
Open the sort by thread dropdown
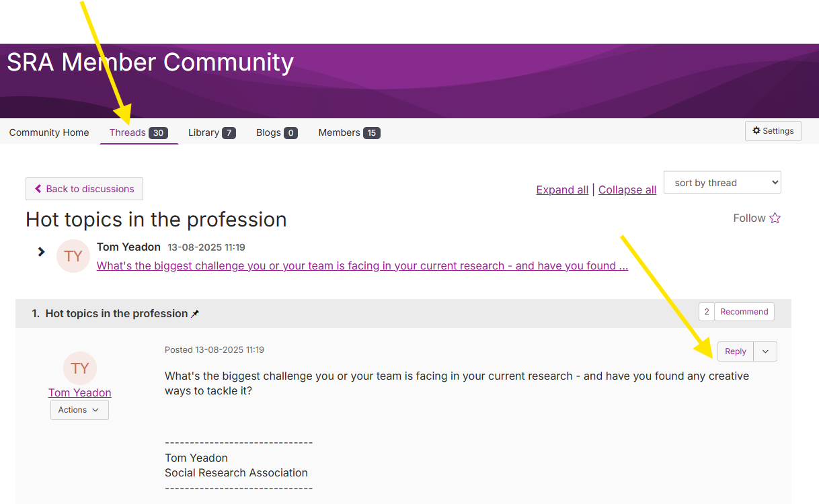(x=722, y=183)
